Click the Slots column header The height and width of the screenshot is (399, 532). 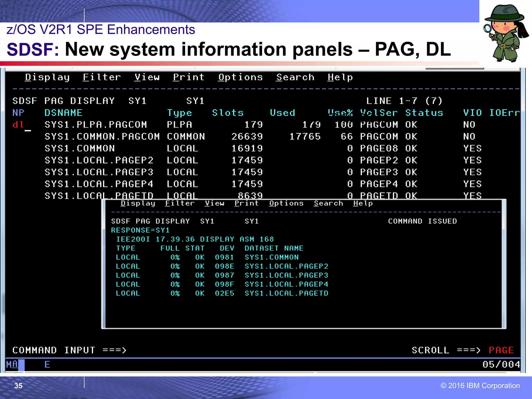pos(228,113)
